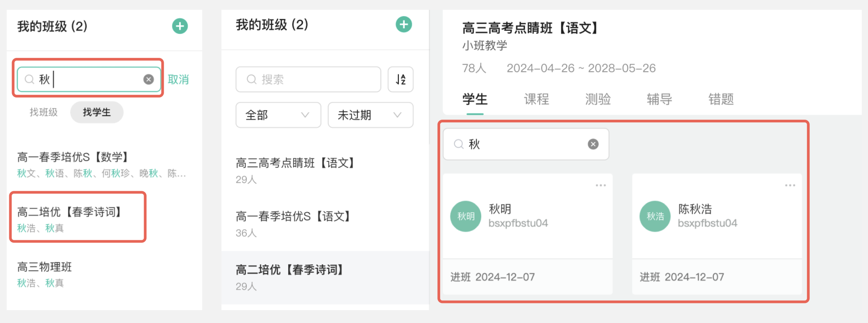
Task: Switch to the 课程 tab
Action: pos(537,99)
